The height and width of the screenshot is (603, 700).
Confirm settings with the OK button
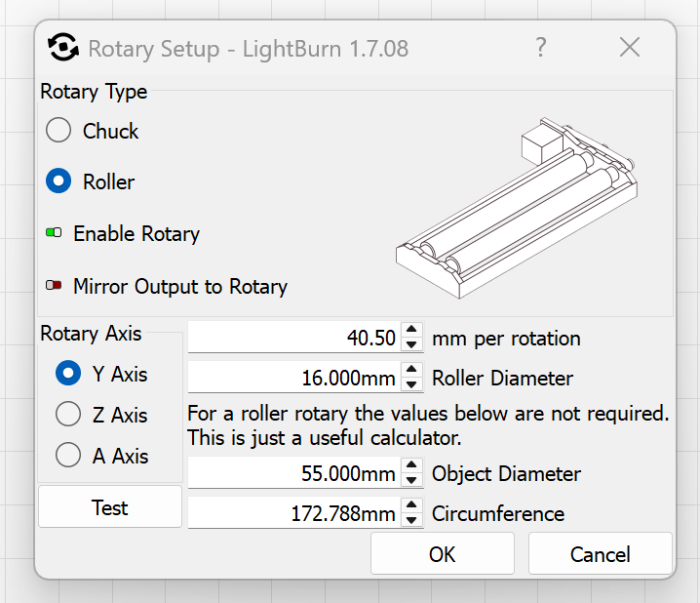(x=442, y=554)
